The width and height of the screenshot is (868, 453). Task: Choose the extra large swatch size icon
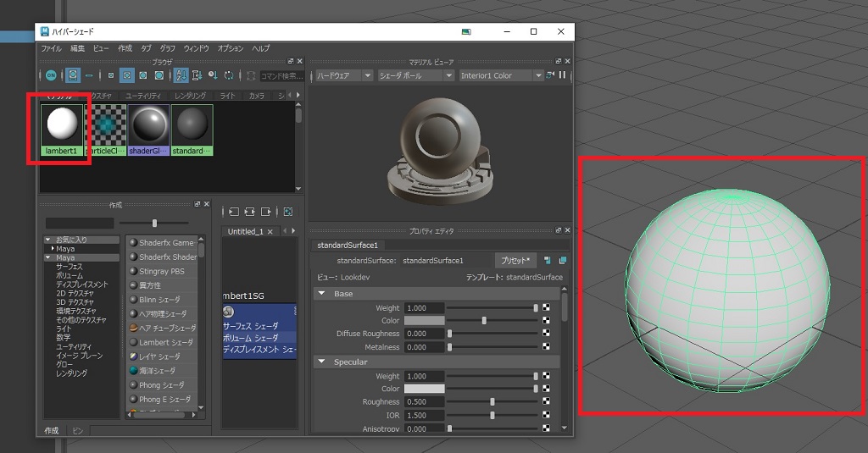[159, 75]
